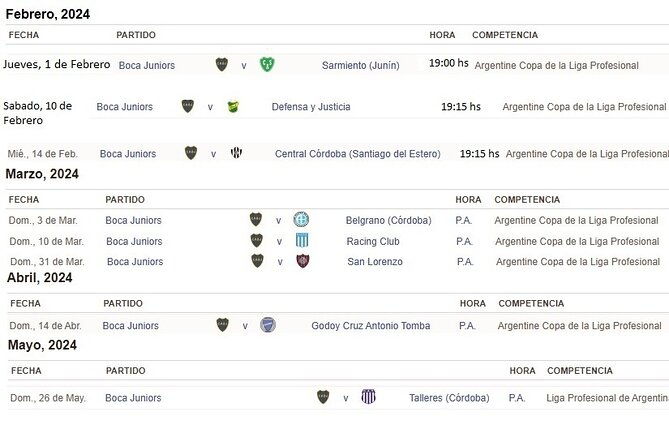Click Sarmiento (Junín) green crest icon
The image size is (669, 446).
coord(267,65)
